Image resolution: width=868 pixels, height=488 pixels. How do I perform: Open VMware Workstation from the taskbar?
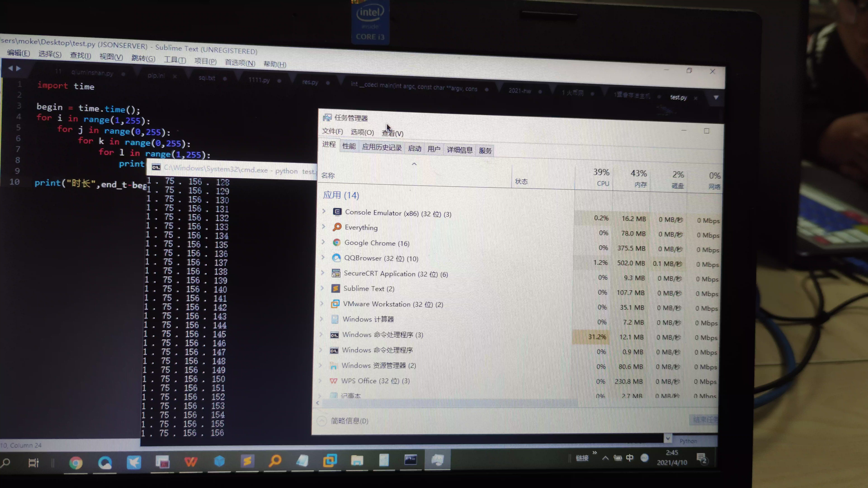coord(330,460)
